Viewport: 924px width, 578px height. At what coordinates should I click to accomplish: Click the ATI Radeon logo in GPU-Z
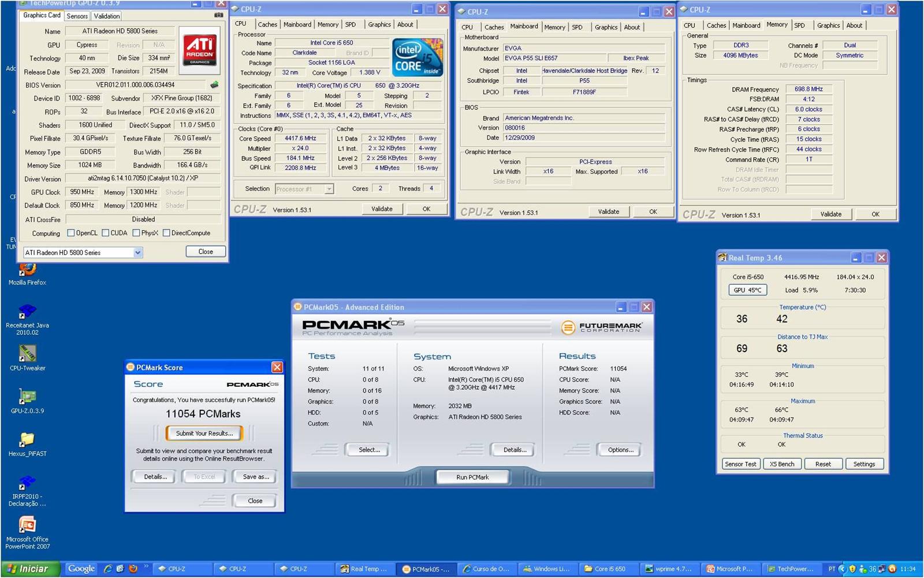pyautogui.click(x=200, y=51)
